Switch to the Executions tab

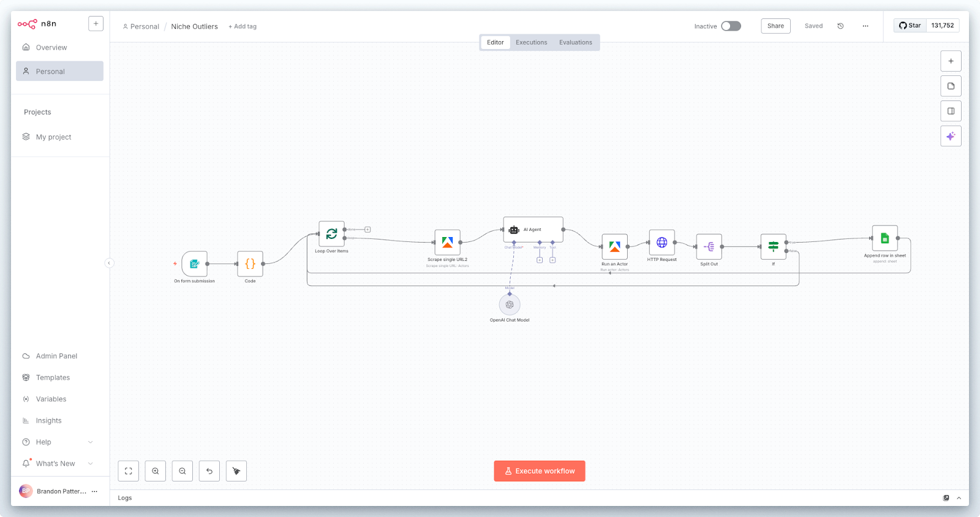pos(531,43)
